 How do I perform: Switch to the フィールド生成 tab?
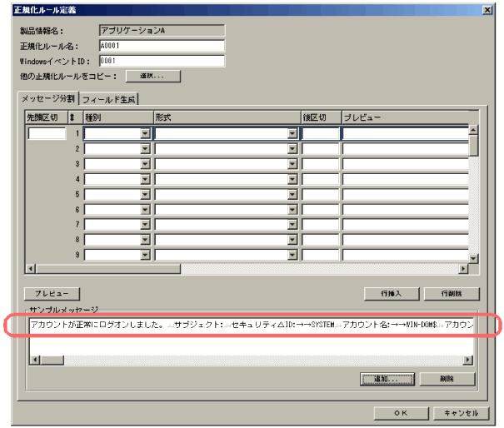107,99
